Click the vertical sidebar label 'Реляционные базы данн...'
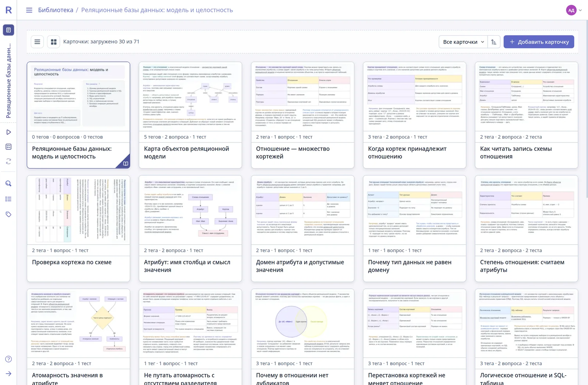Image resolution: width=588 pixels, height=385 pixels. click(8, 80)
